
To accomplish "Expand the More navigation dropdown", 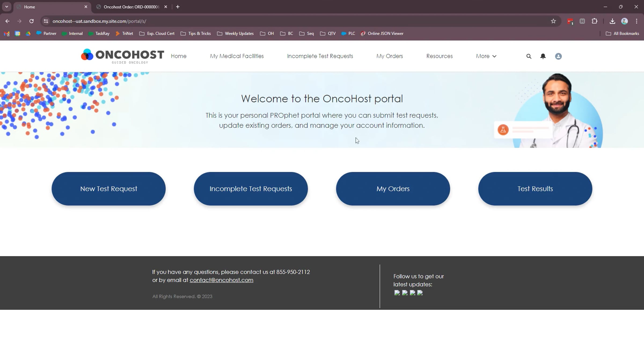I will [486, 56].
